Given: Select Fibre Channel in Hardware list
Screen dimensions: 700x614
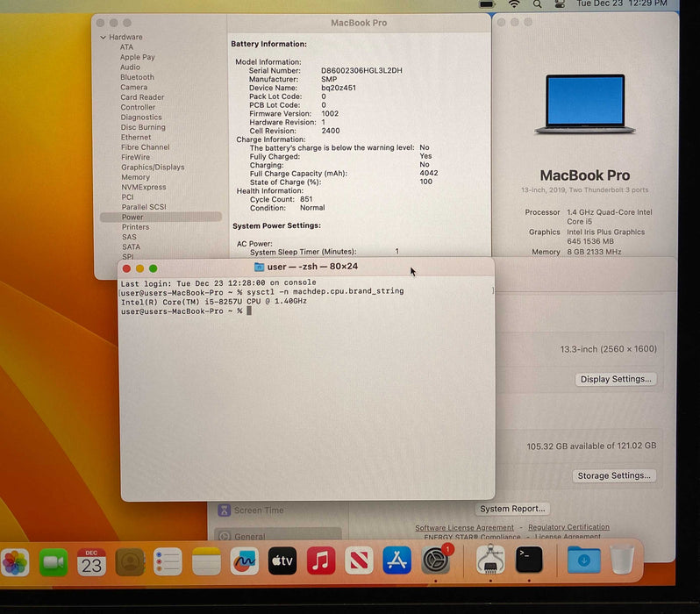Looking at the screenshot, I should [145, 146].
